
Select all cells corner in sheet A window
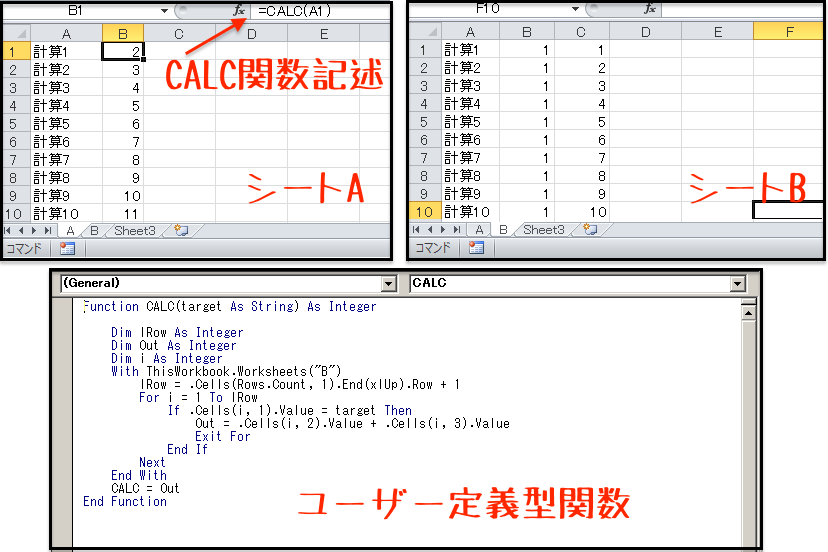click(16, 34)
